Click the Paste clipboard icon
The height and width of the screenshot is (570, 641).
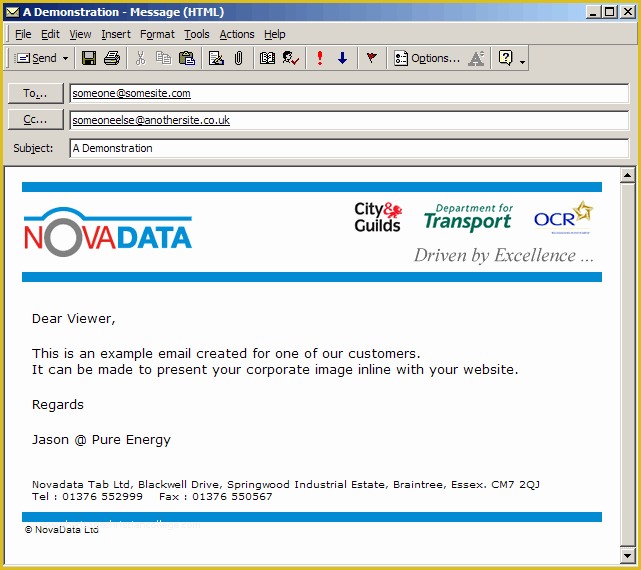[187, 58]
